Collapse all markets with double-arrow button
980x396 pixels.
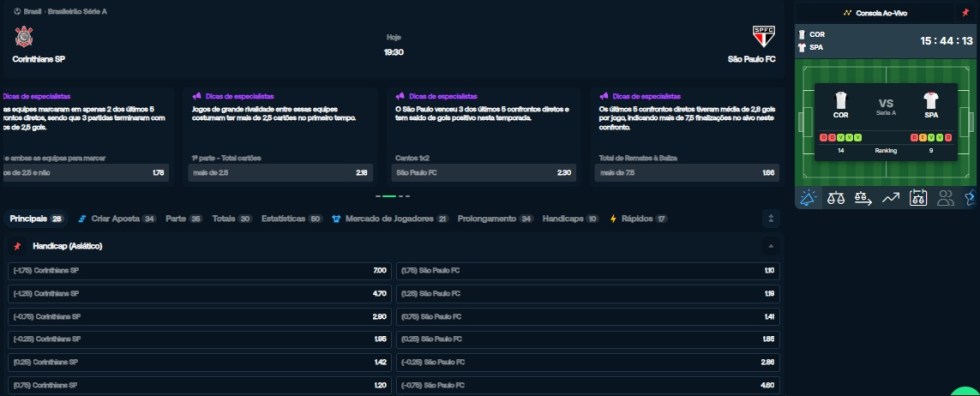coord(771,219)
